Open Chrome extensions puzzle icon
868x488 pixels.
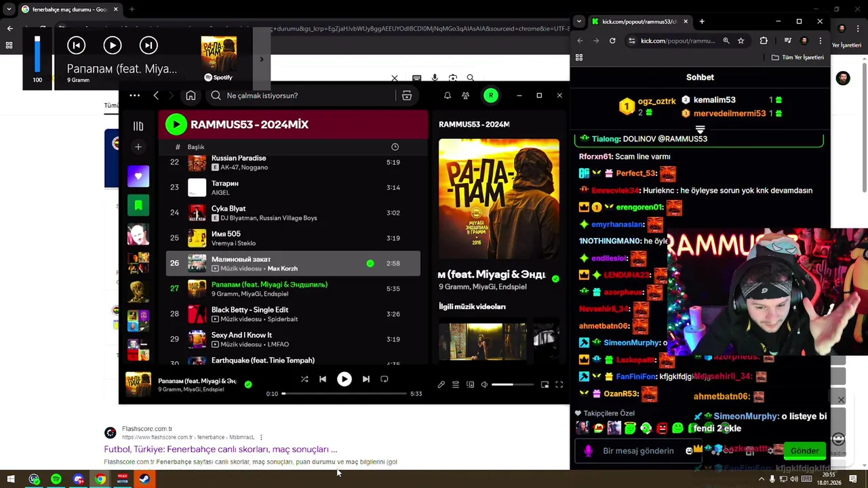point(764,41)
